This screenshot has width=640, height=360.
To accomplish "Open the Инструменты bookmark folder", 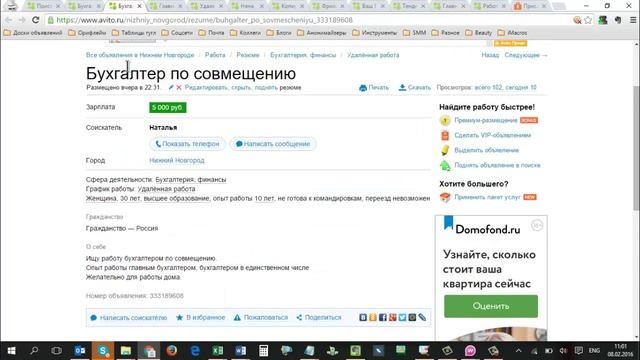I will click(374, 33).
